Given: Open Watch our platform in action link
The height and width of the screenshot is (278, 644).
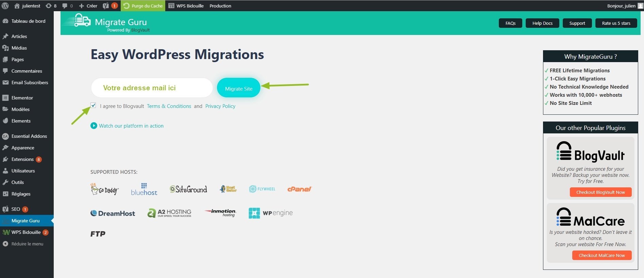Looking at the screenshot, I should coord(131,126).
